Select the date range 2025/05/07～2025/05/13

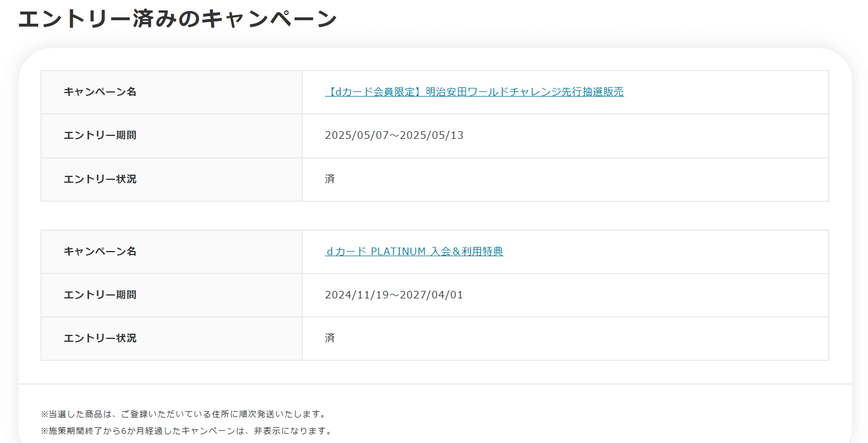coord(394,135)
